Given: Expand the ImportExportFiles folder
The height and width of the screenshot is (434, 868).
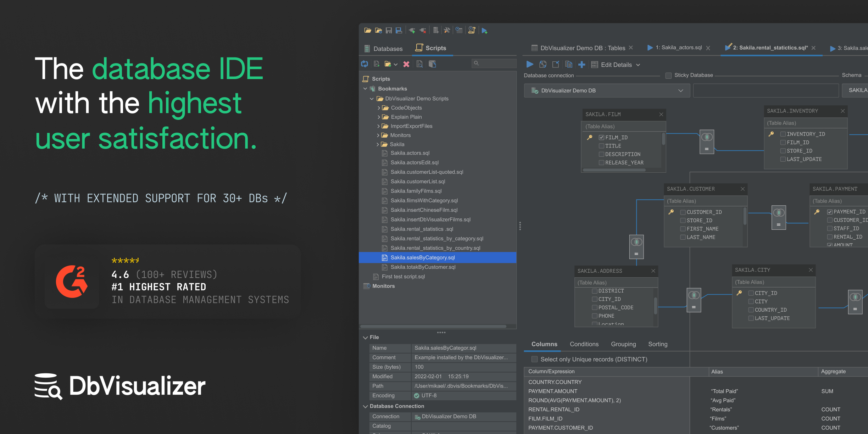Looking at the screenshot, I should pyautogui.click(x=378, y=126).
